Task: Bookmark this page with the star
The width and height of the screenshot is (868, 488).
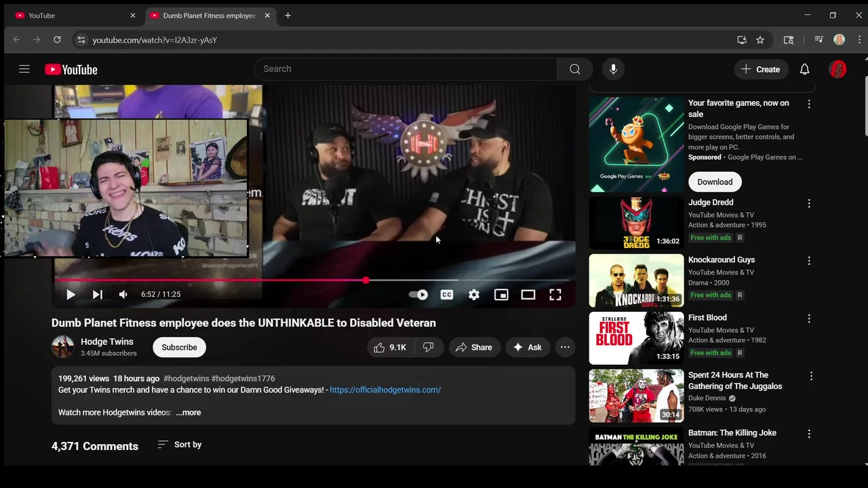Action: click(760, 40)
